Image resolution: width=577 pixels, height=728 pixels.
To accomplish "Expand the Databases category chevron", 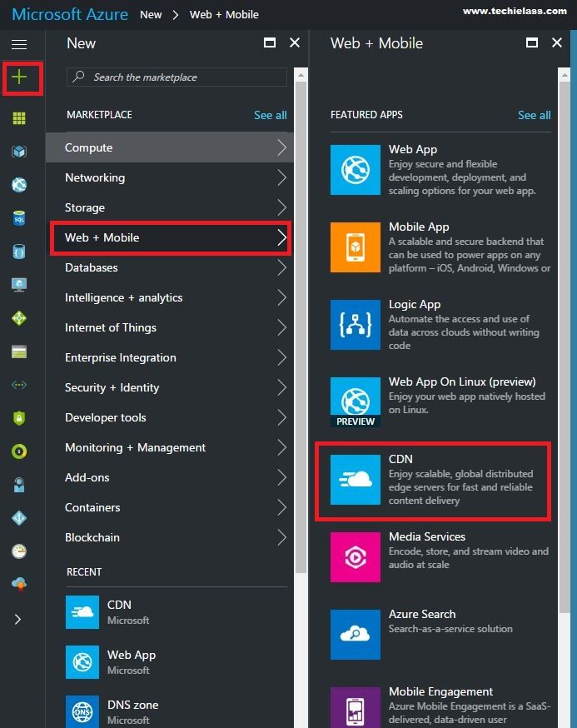I will pyautogui.click(x=281, y=267).
